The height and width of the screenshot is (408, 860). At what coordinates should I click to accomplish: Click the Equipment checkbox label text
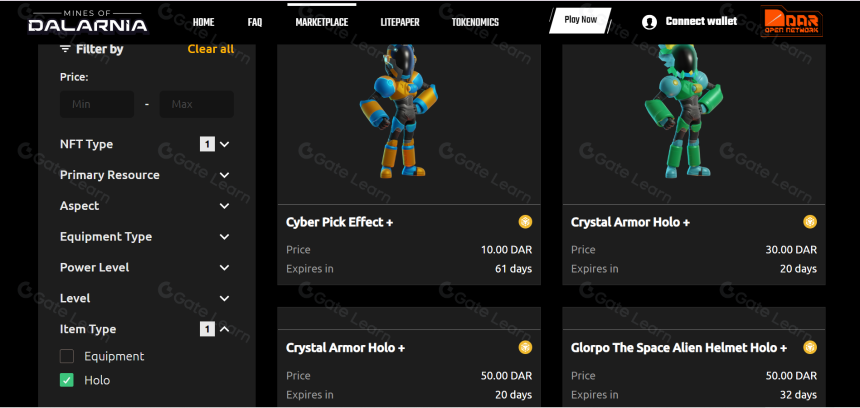pos(114,356)
